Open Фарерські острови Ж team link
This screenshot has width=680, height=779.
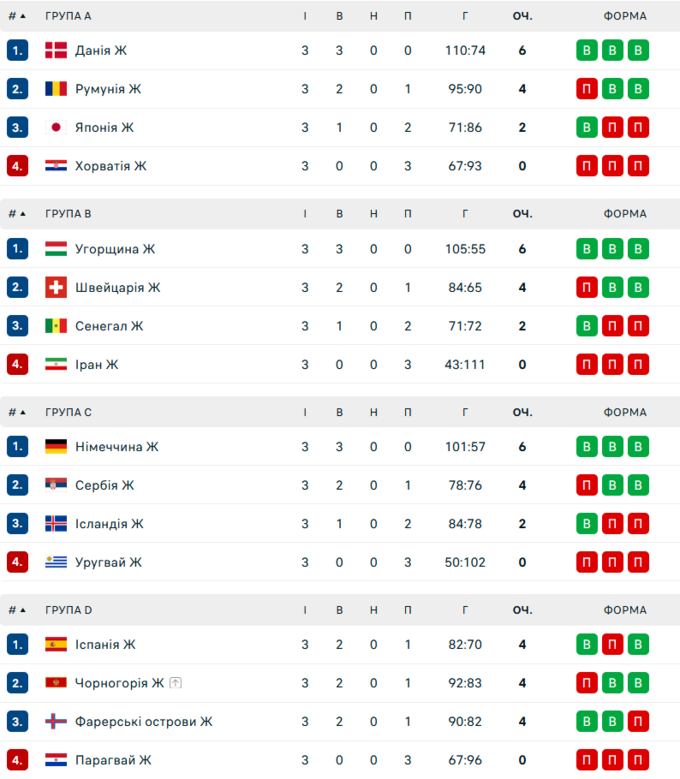[x=143, y=722]
